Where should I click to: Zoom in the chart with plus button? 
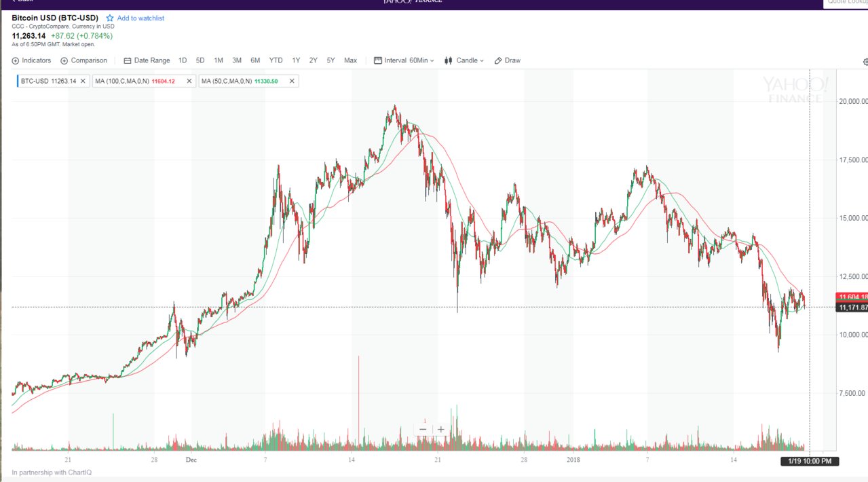tap(441, 429)
